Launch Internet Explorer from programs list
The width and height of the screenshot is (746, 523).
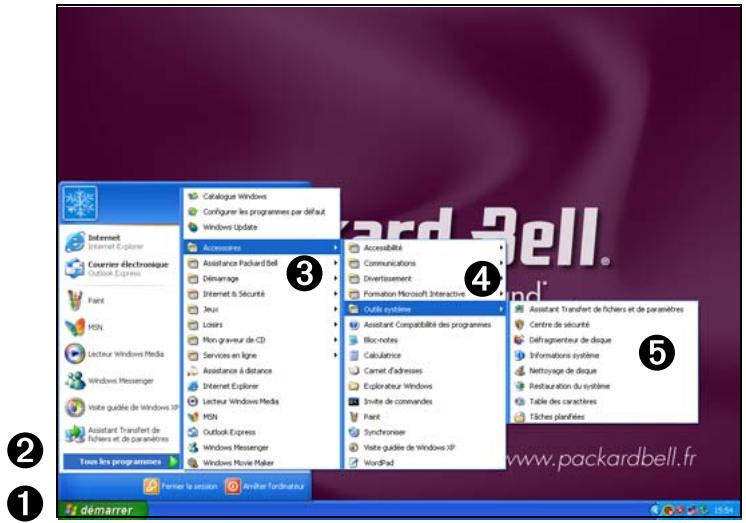(x=262, y=386)
